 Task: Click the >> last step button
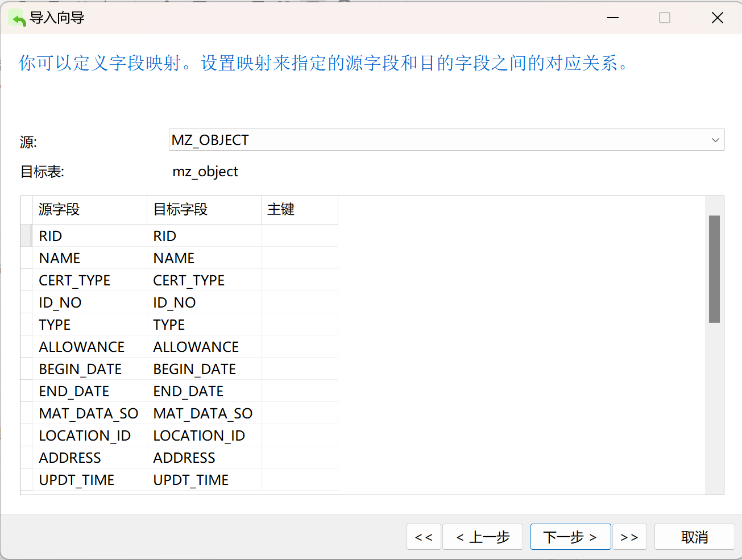(x=629, y=537)
